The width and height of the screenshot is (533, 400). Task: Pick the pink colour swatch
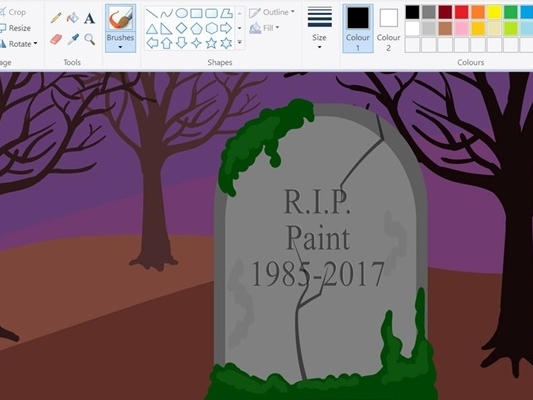point(462,29)
